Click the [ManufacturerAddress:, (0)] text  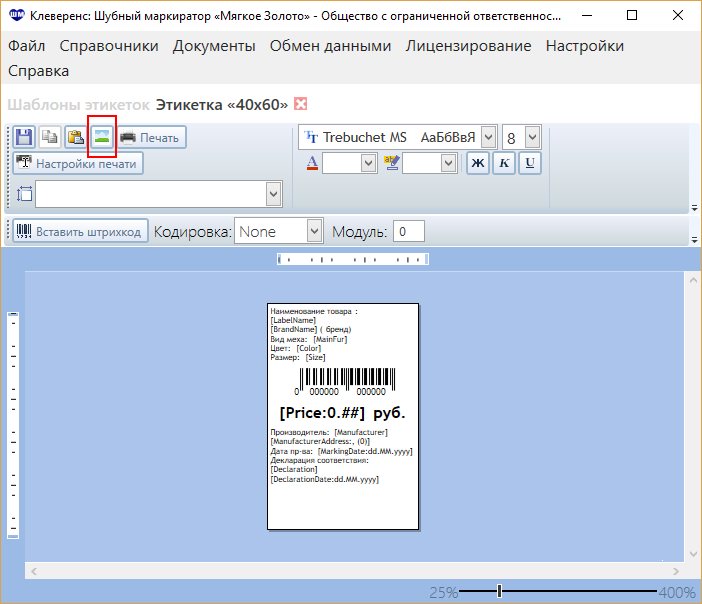pos(320,441)
